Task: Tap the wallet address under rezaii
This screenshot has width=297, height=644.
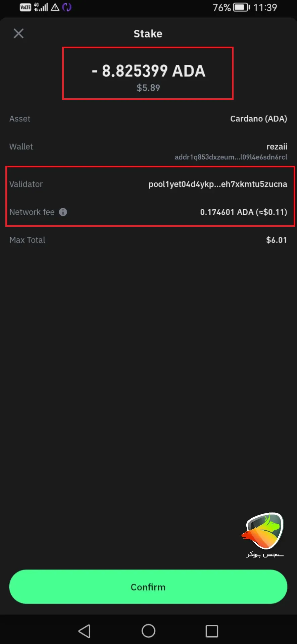Action: pyautogui.click(x=231, y=157)
